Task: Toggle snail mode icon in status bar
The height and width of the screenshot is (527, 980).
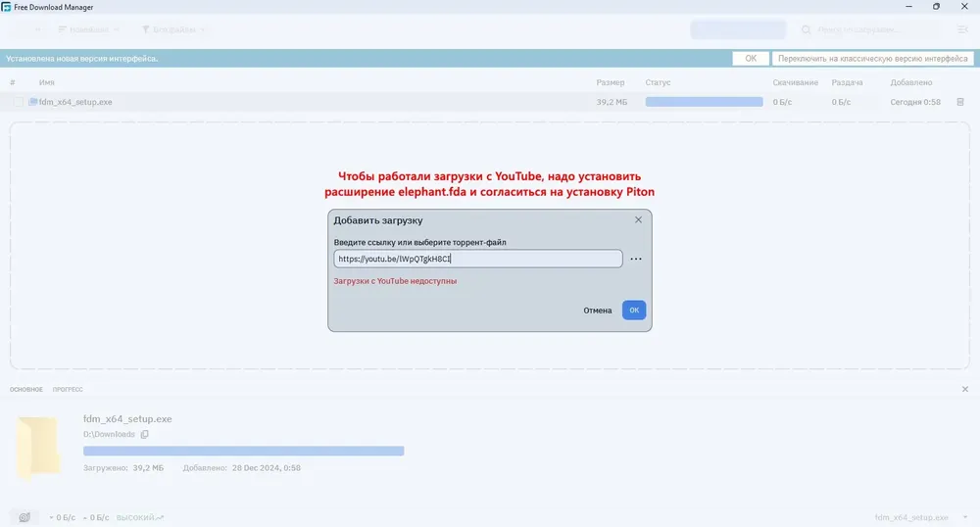Action: click(x=24, y=517)
